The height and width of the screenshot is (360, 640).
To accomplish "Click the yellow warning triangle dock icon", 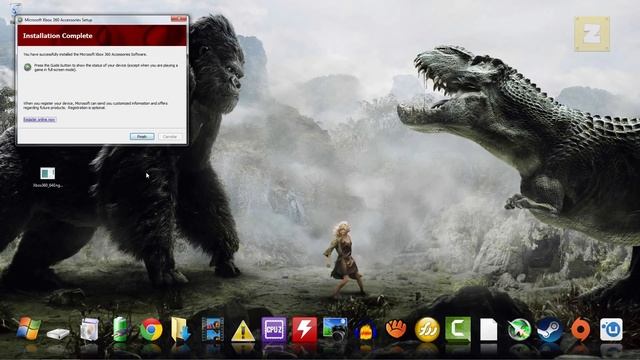I will [x=243, y=331].
